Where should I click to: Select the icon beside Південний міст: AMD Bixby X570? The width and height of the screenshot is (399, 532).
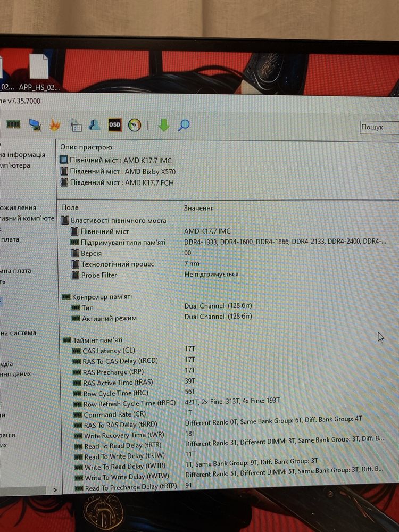pyautogui.click(x=64, y=171)
